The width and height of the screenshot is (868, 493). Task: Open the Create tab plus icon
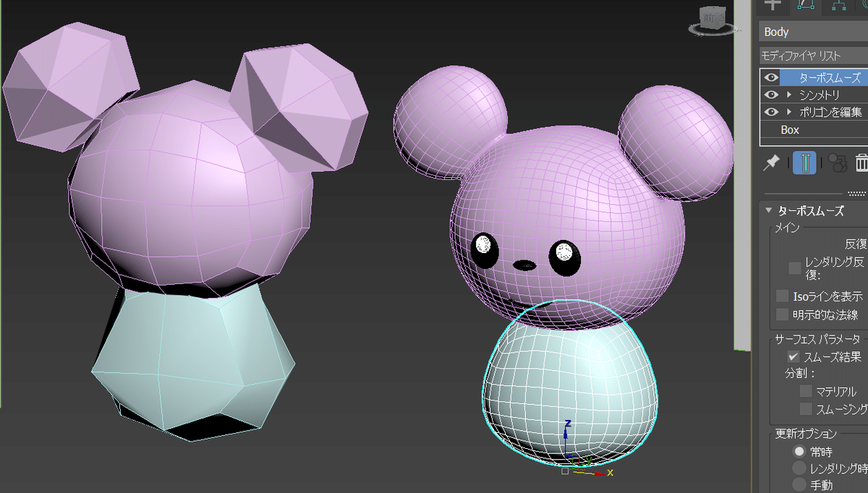pos(773,5)
